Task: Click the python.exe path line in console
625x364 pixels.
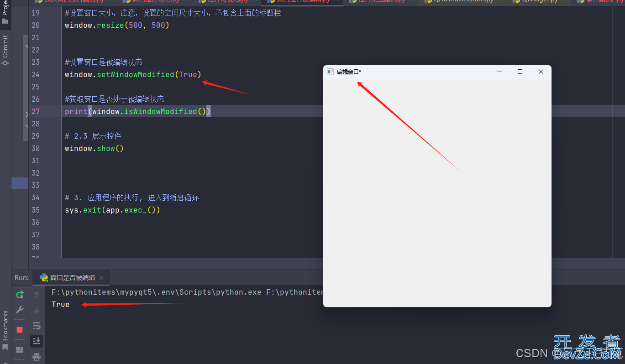Action: pos(187,292)
